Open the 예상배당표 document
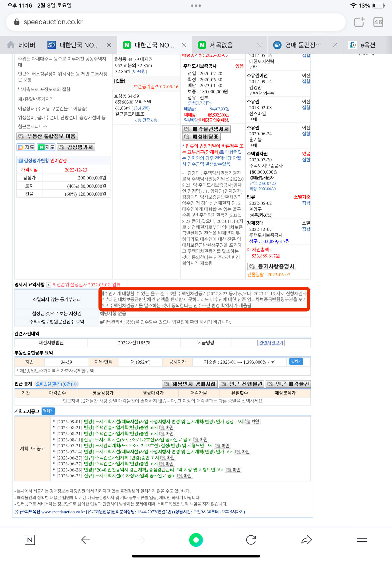Screen dimensions: 392x561 point(201,136)
